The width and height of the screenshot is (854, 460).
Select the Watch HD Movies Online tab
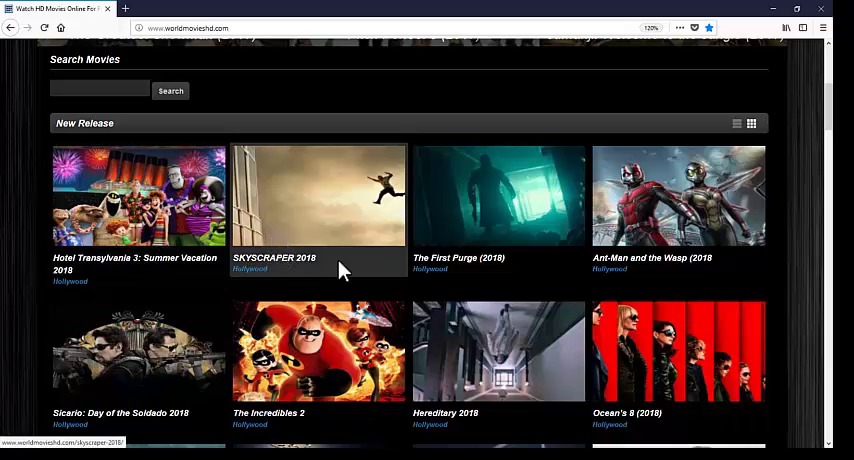[55, 8]
